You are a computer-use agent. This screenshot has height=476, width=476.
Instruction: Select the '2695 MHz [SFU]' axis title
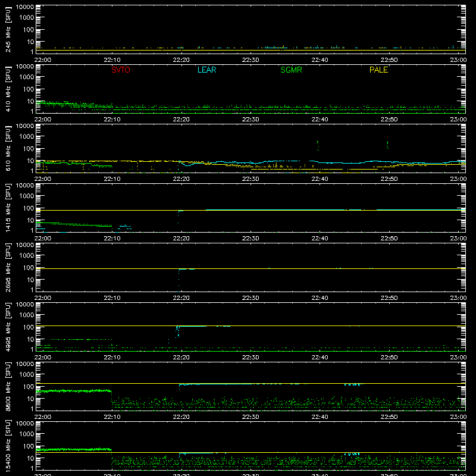click(8, 267)
